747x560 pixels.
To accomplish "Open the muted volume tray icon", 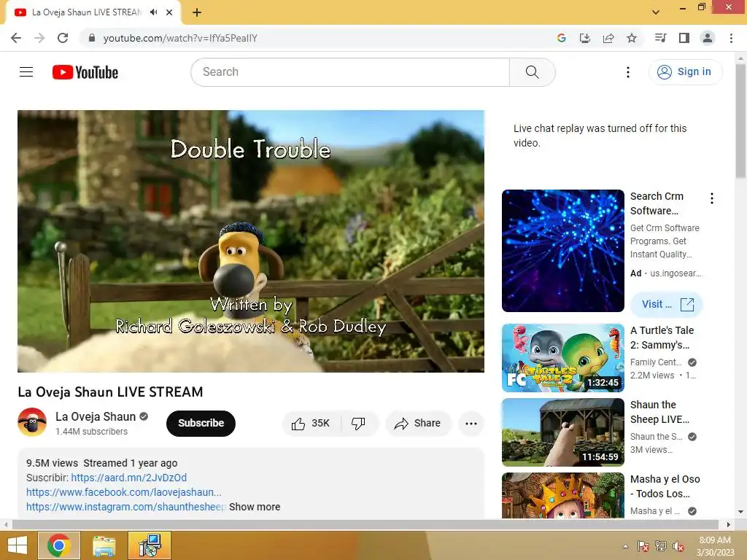I will [x=678, y=546].
